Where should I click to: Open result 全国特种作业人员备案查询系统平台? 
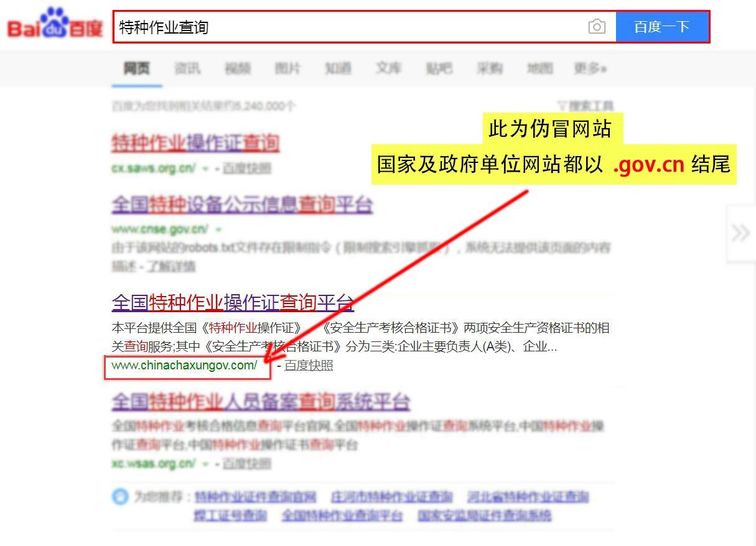[x=261, y=402]
